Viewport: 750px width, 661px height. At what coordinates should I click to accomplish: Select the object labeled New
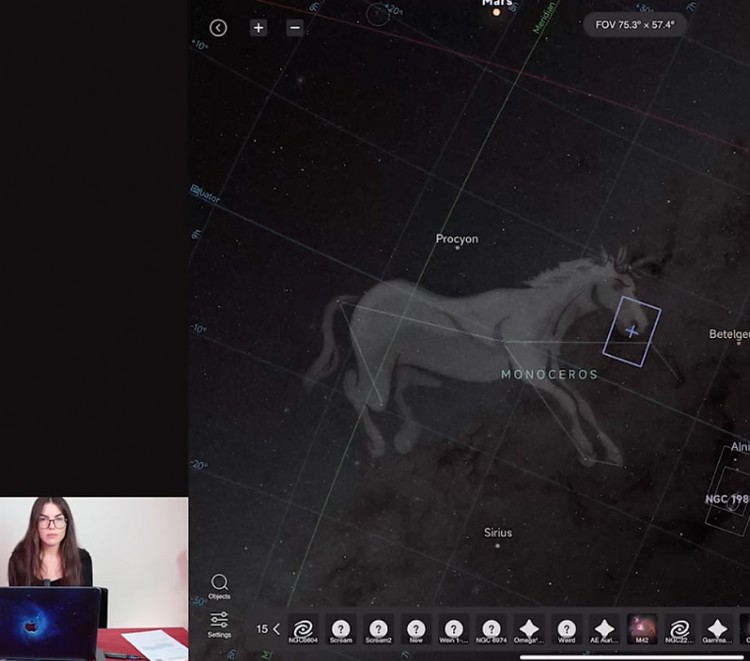tap(416, 629)
